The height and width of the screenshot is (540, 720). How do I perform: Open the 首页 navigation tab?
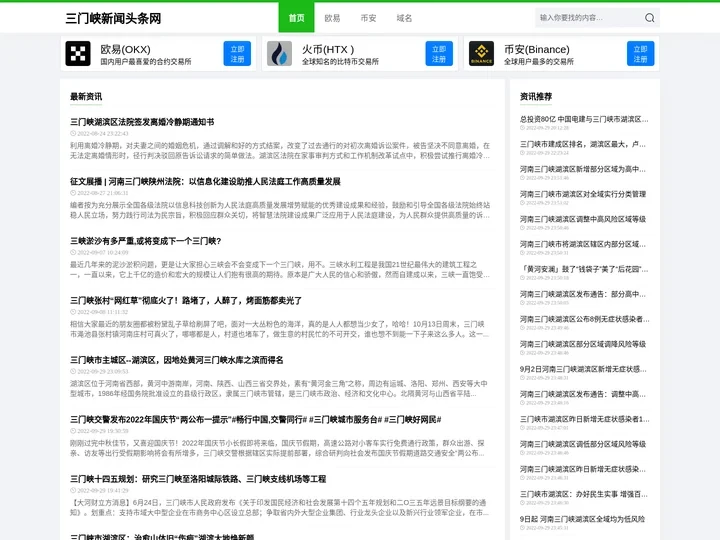[296, 17]
